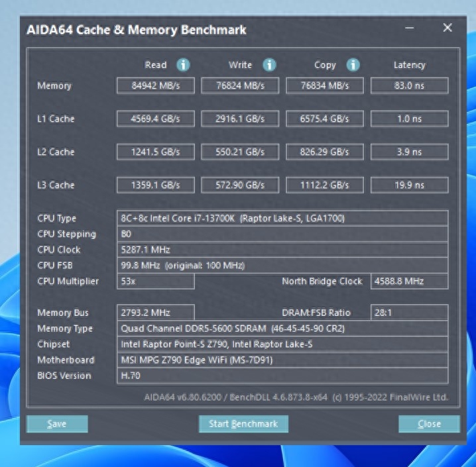
Task: Click the CPU Clock field 5287.1 MHz
Action: point(282,250)
